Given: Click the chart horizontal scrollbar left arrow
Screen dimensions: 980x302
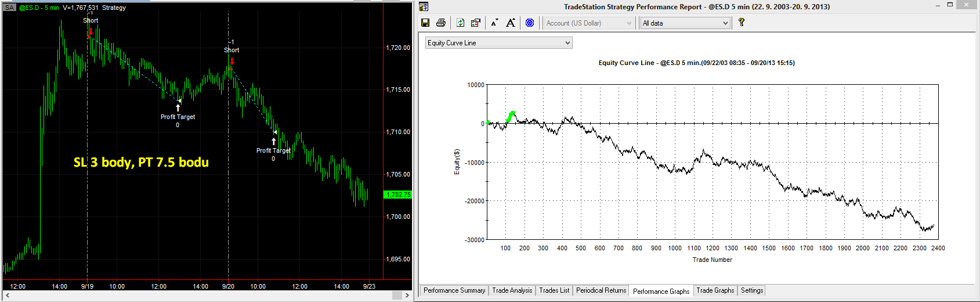Looking at the screenshot, I should coord(7,295).
